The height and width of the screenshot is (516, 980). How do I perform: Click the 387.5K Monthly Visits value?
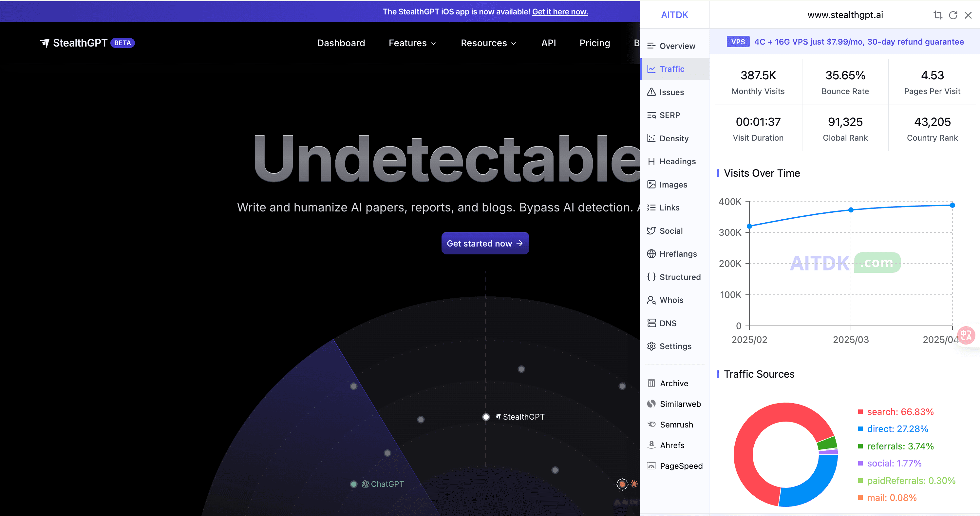click(758, 75)
